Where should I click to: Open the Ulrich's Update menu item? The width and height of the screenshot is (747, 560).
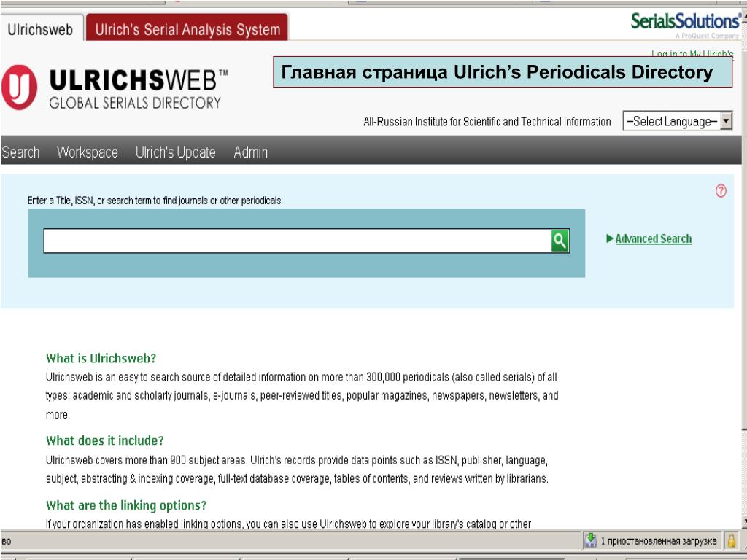(x=175, y=152)
